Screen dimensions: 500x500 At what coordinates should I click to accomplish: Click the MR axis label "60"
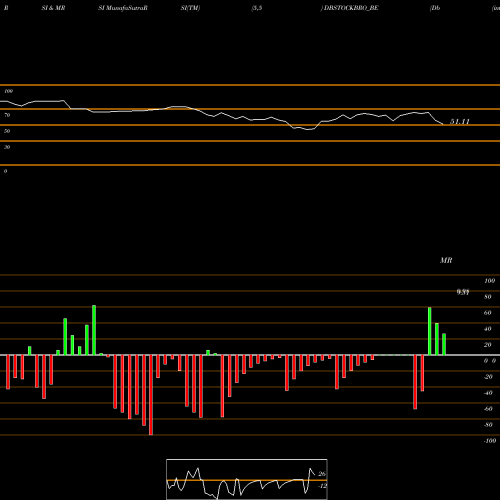tap(488, 313)
